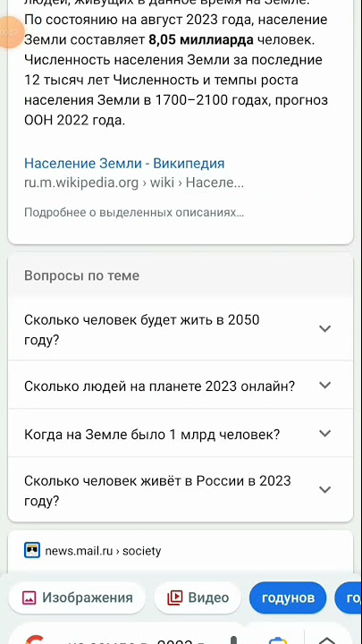Expand chevron for России в 2023 году question
This screenshot has width=362, height=644.
tap(324, 489)
